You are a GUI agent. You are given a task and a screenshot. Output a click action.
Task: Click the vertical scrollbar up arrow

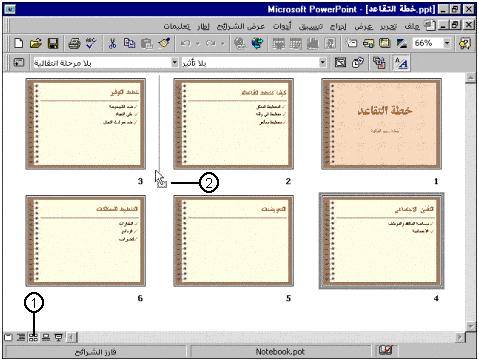(470, 78)
